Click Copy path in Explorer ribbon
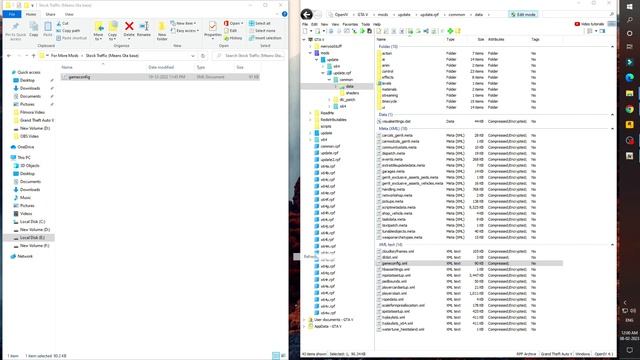Viewport: 640px width, 360px height. click(68, 31)
